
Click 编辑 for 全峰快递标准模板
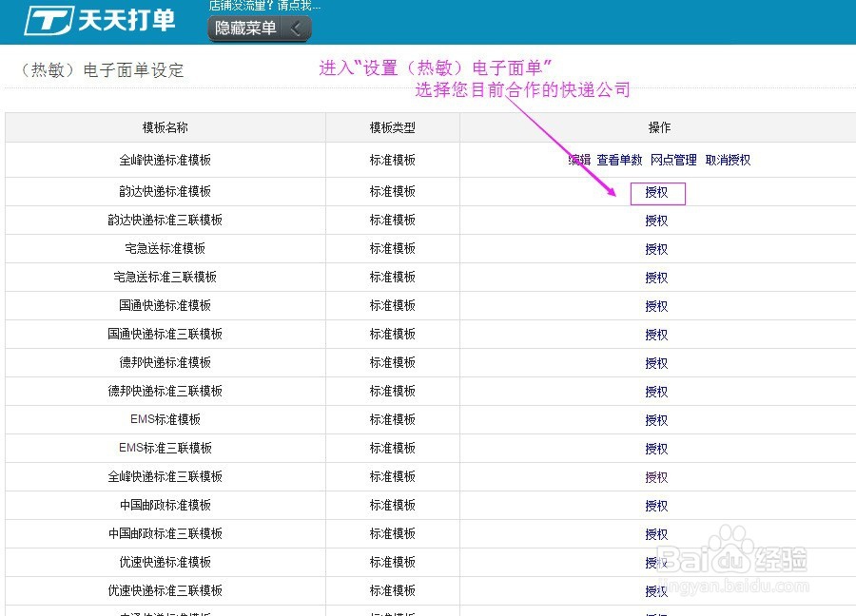point(579,160)
